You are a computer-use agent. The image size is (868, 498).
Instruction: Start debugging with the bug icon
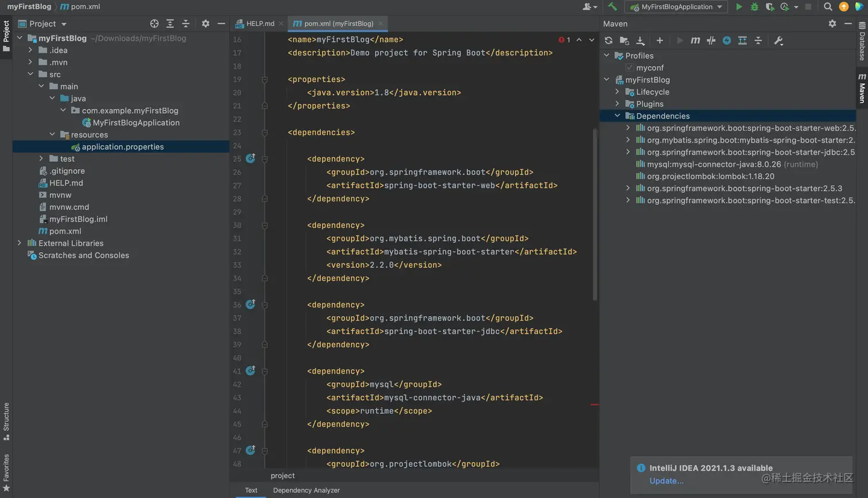tap(754, 7)
